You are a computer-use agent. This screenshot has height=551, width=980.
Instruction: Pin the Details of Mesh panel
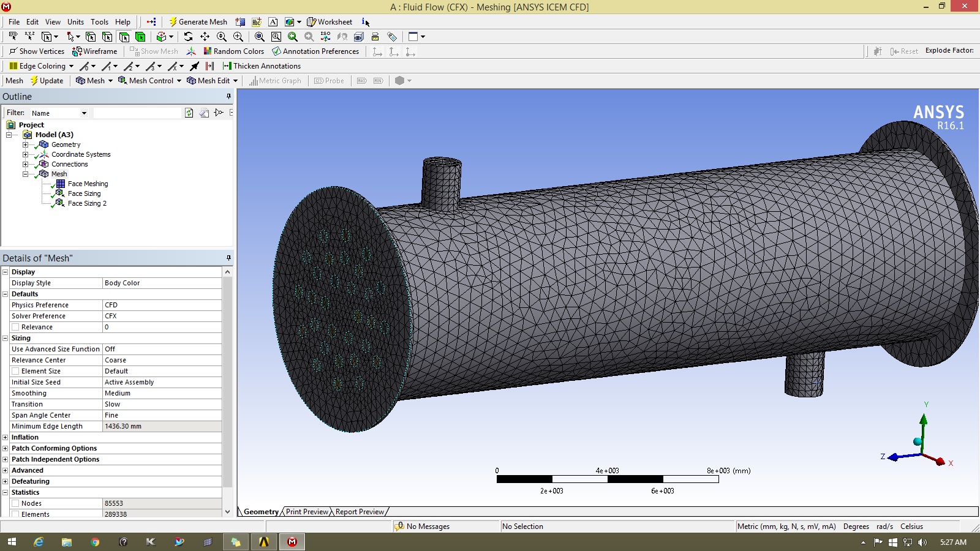[x=228, y=258]
